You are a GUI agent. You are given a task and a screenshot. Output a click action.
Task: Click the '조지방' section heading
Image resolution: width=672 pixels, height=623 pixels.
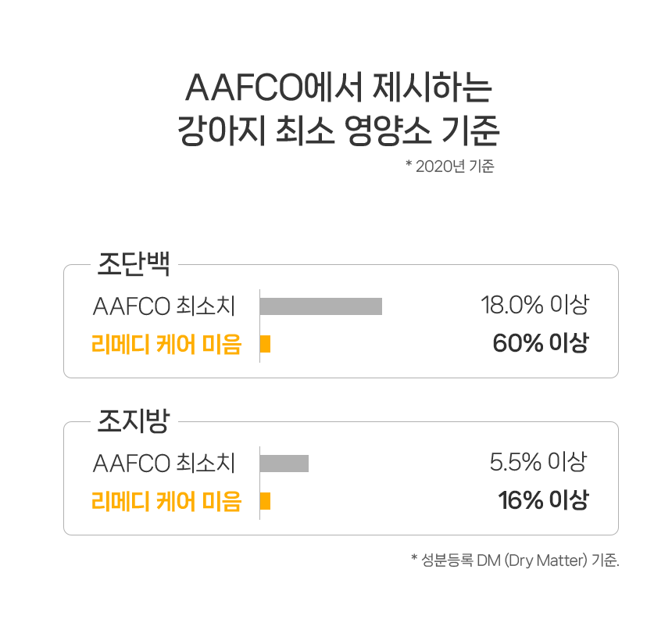[133, 421]
